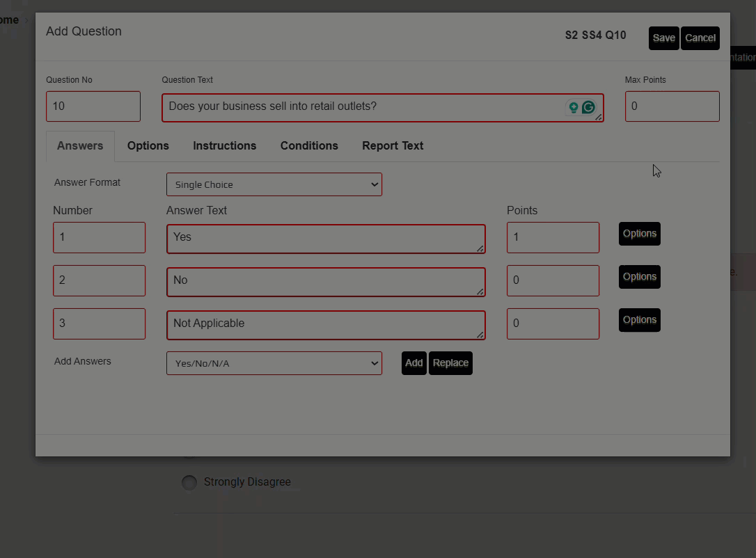Click the green lightbulb icon in Question Text
The image size is (756, 558).
tap(574, 107)
